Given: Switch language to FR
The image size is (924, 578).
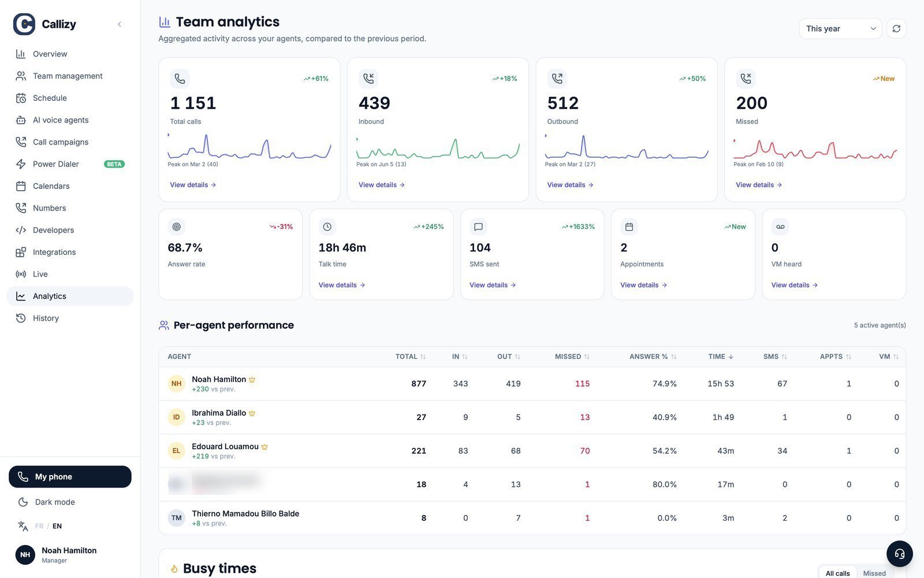Looking at the screenshot, I should pos(39,526).
